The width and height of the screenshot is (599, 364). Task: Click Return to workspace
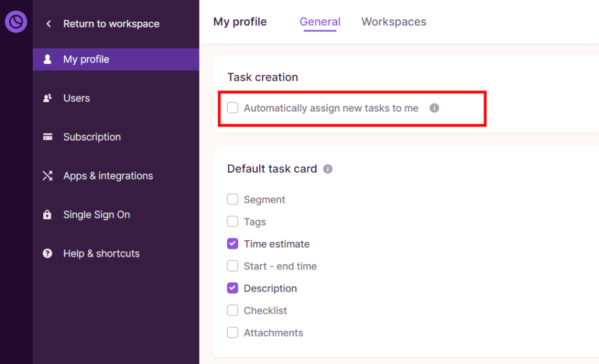coord(112,24)
